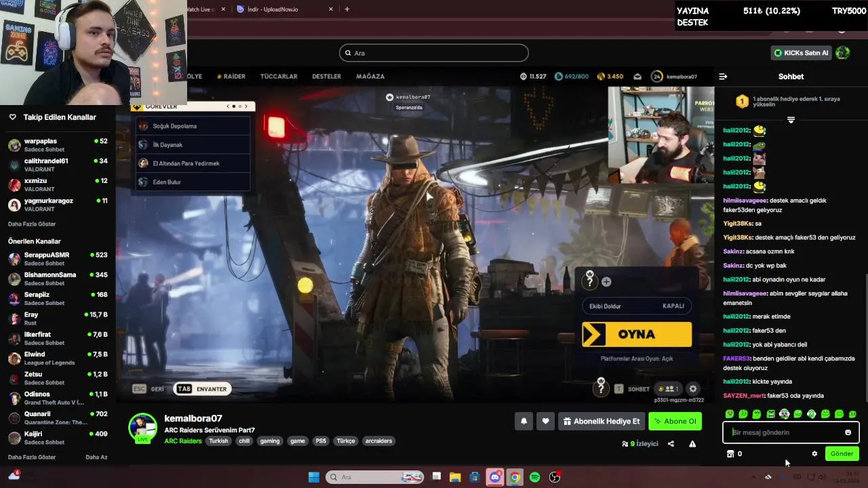Click the Ara search field at top
The width and height of the screenshot is (868, 488).
click(x=434, y=53)
